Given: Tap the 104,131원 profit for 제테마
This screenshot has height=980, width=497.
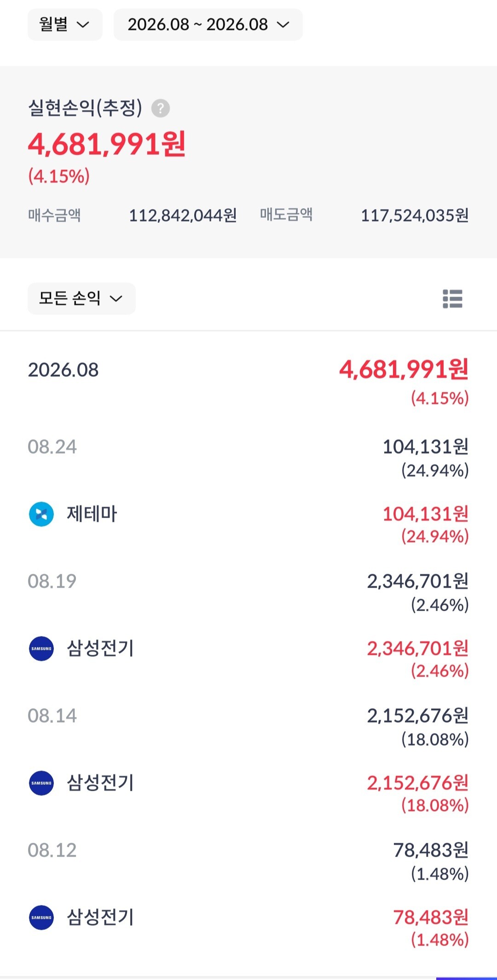Looking at the screenshot, I should (426, 514).
